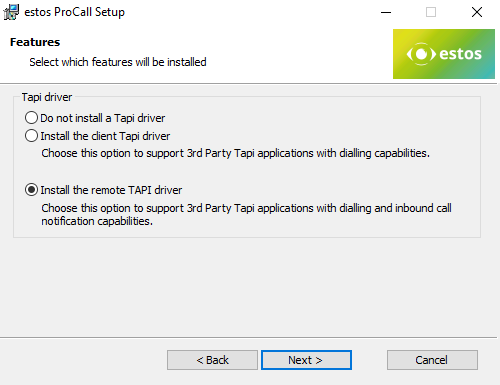This screenshot has width=500, height=385.
Task: Click the greyed-out maximize window button
Action: [431, 12]
